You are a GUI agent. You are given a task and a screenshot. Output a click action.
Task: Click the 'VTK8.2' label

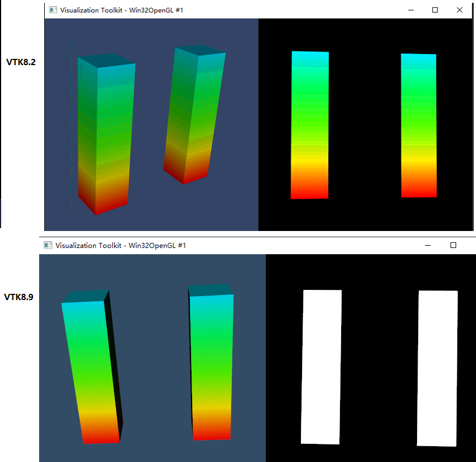coord(21,62)
